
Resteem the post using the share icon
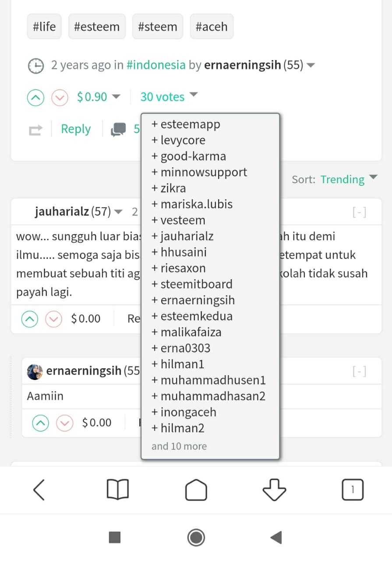(36, 130)
